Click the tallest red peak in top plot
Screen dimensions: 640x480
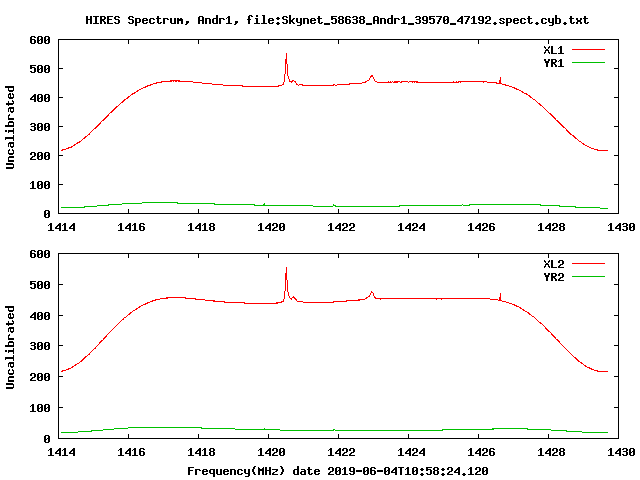tap(286, 55)
